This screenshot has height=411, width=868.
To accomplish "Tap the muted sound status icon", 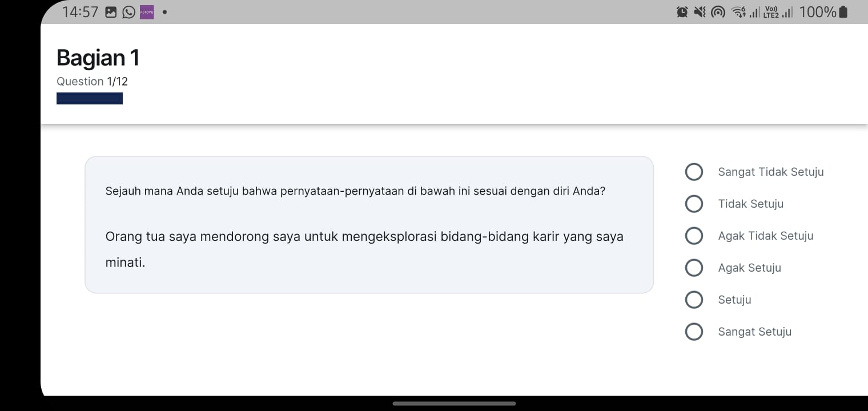I will pyautogui.click(x=700, y=12).
